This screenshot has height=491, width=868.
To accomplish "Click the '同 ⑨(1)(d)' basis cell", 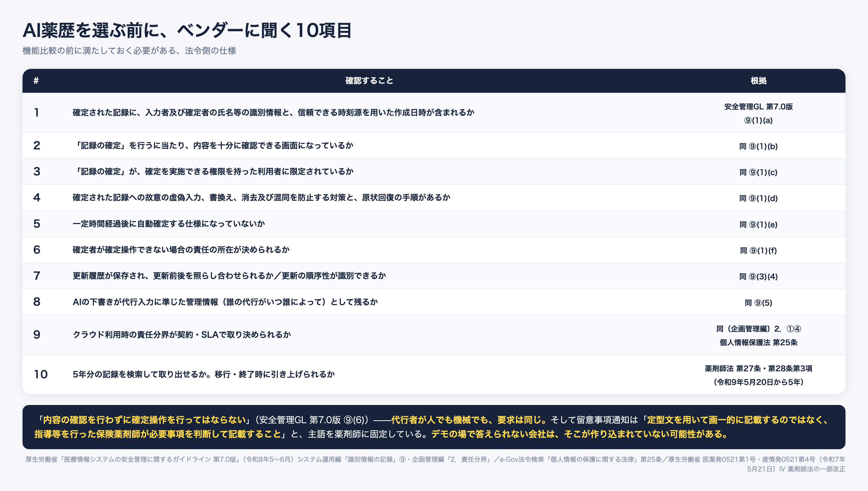I will point(758,198).
